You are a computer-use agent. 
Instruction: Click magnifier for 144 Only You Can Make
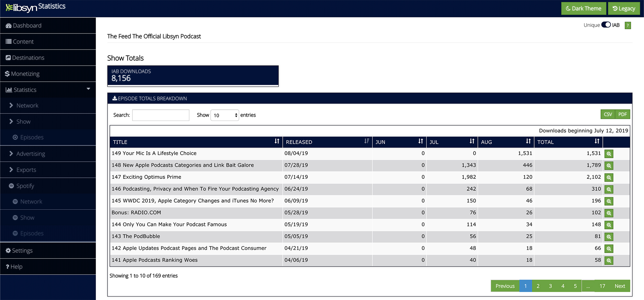[x=609, y=225]
